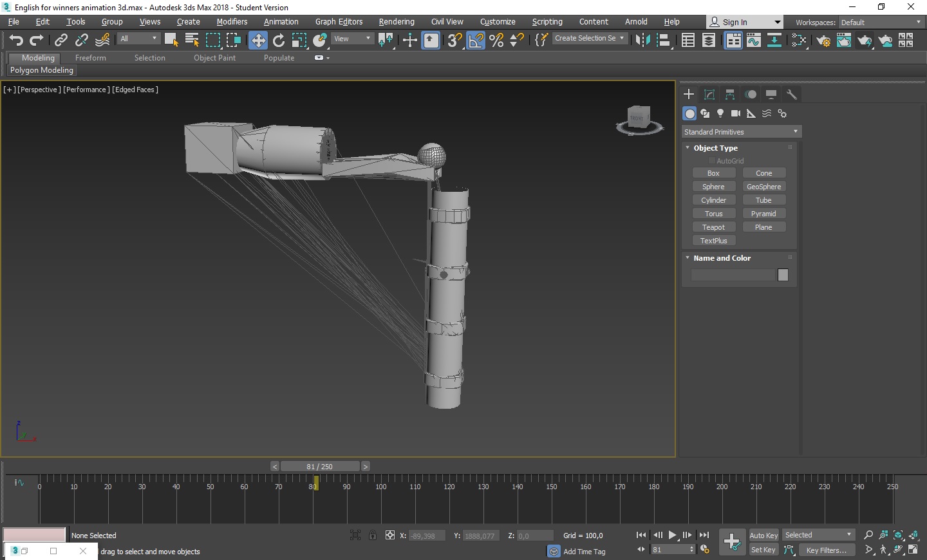Viewport: 927px width, 560px height.
Task: Enable the AutoGrid checkbox
Action: [x=711, y=161]
